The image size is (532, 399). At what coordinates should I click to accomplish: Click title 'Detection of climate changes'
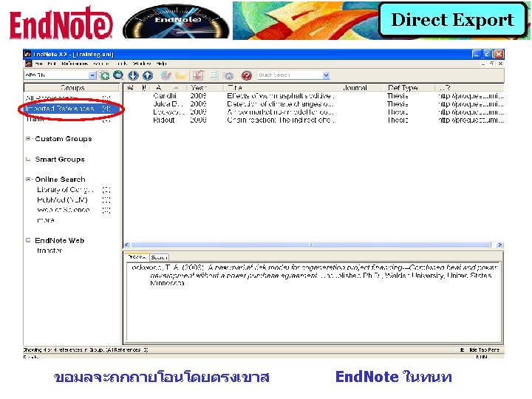(x=280, y=104)
